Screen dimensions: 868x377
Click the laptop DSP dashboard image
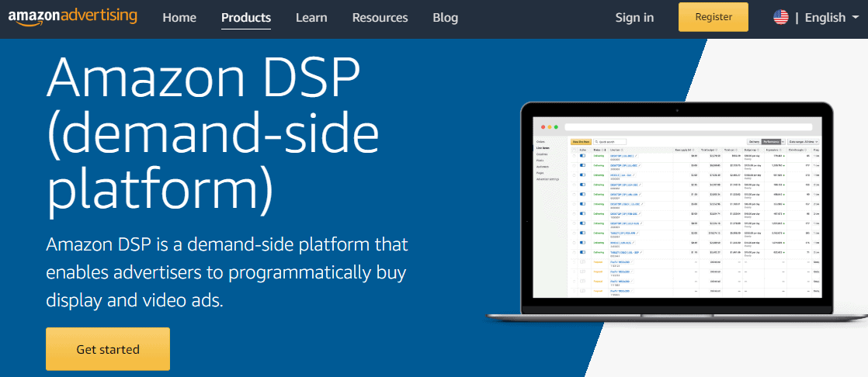pos(676,213)
